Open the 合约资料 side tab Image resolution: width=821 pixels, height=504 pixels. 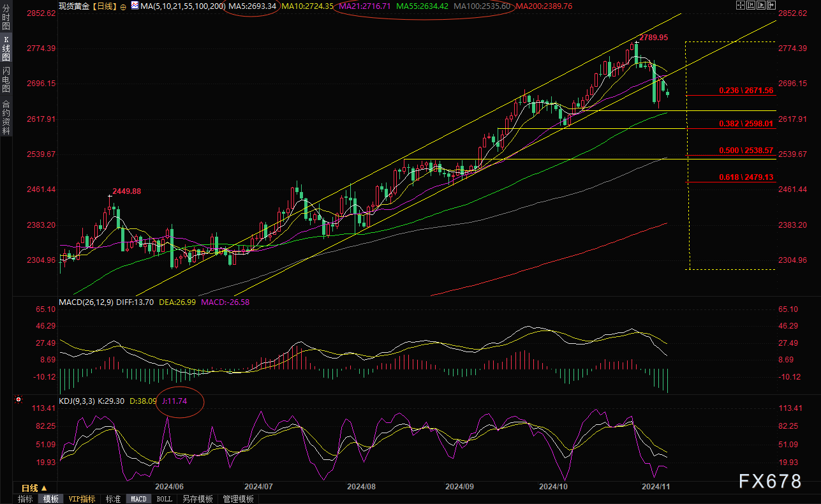click(x=6, y=117)
